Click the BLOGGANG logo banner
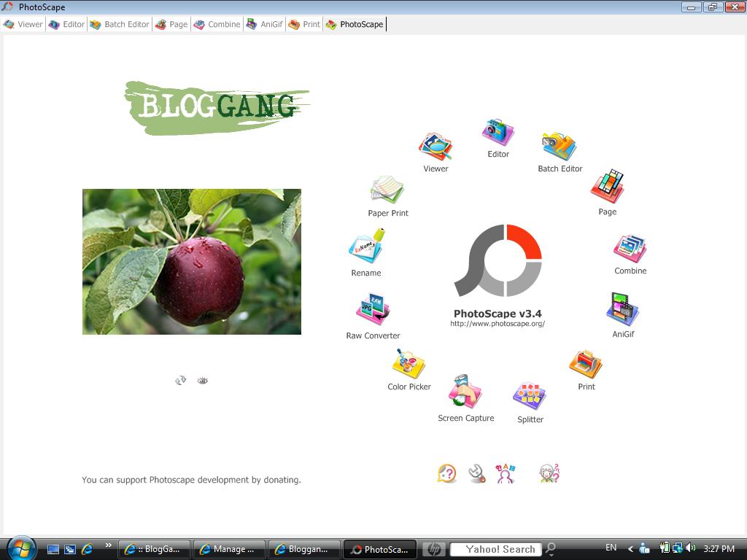Screen dimensions: 747x560 [217, 108]
